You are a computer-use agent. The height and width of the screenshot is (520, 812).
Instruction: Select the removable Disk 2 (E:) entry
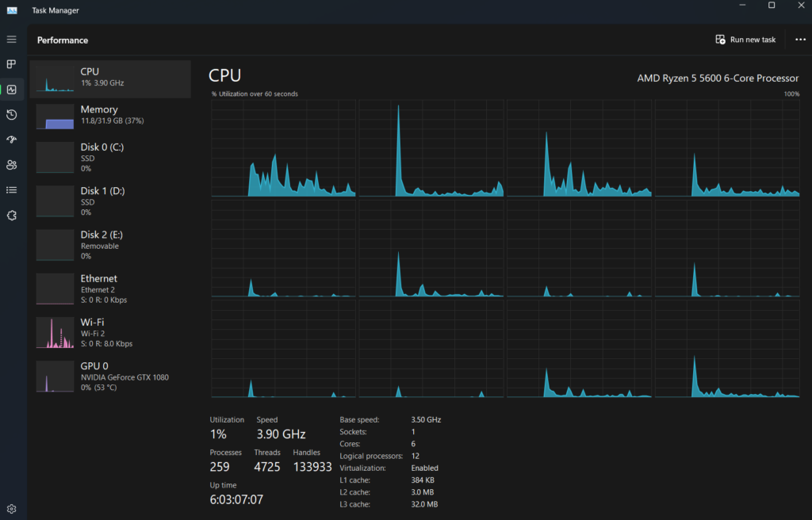click(110, 245)
